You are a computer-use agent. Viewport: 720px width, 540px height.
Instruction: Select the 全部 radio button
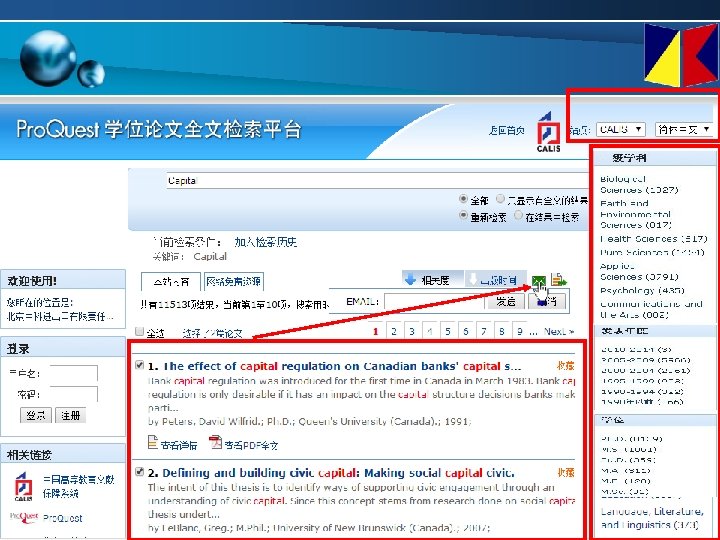(463, 199)
